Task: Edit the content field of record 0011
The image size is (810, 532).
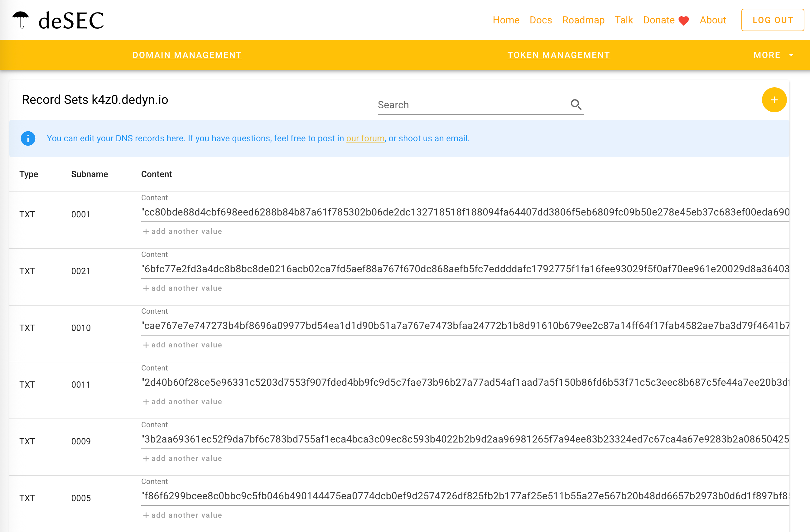Action: point(465,383)
